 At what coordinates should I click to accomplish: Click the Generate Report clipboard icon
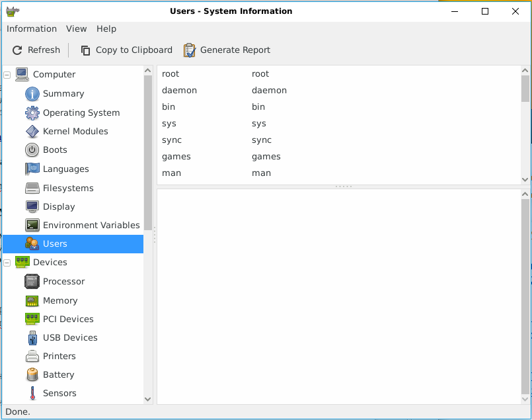(x=190, y=50)
